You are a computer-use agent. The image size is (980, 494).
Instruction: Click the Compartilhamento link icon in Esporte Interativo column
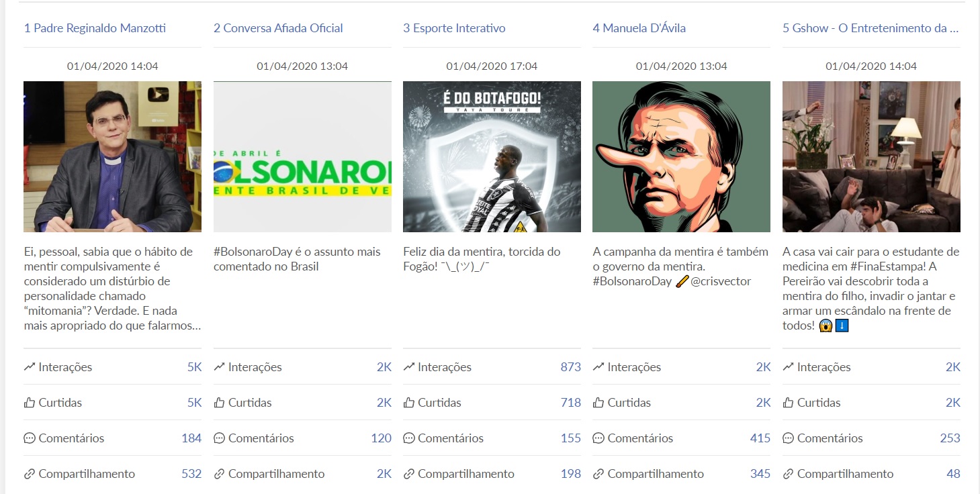(408, 474)
